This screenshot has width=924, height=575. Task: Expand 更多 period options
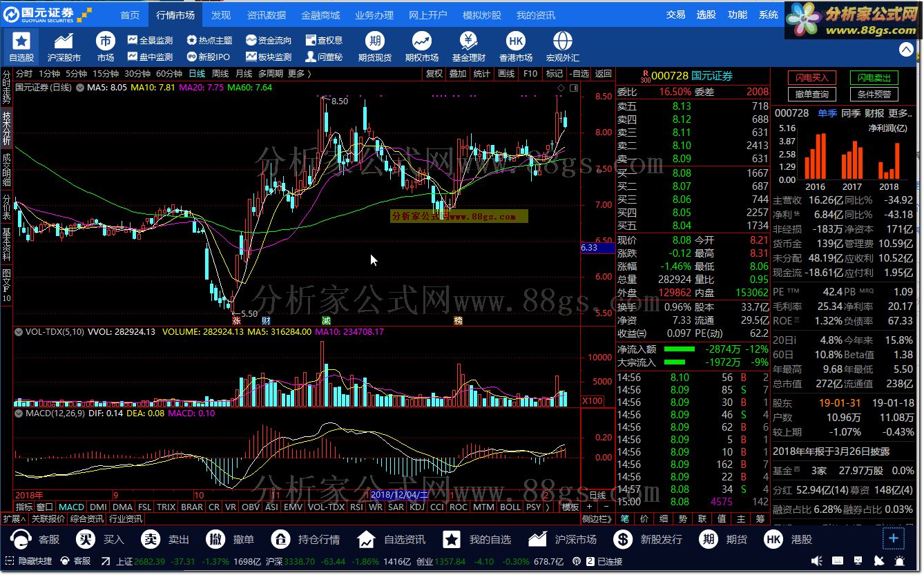(x=300, y=74)
